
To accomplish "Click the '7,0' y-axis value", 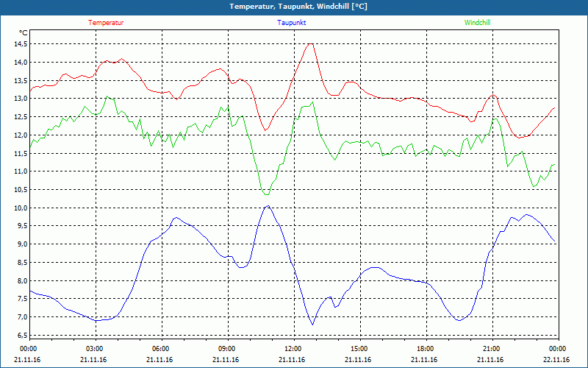I will 23,317.
